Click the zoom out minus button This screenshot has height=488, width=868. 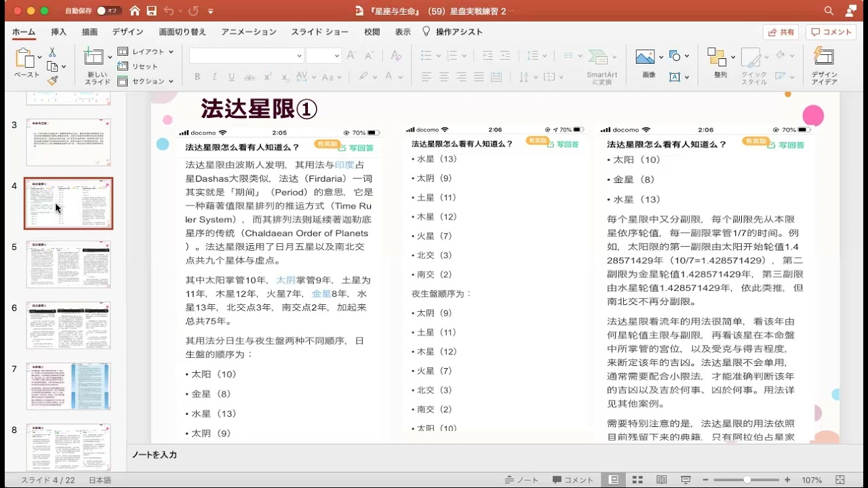(x=706, y=480)
